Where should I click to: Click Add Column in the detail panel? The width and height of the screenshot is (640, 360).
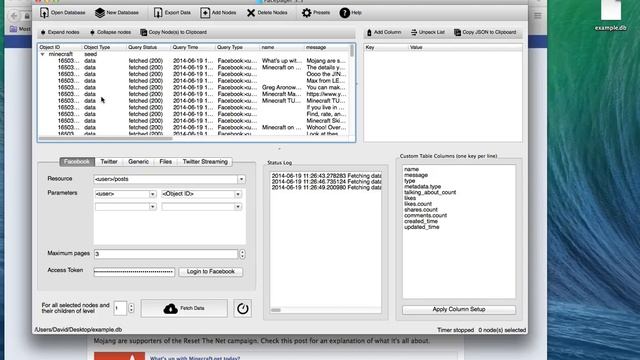(384, 32)
